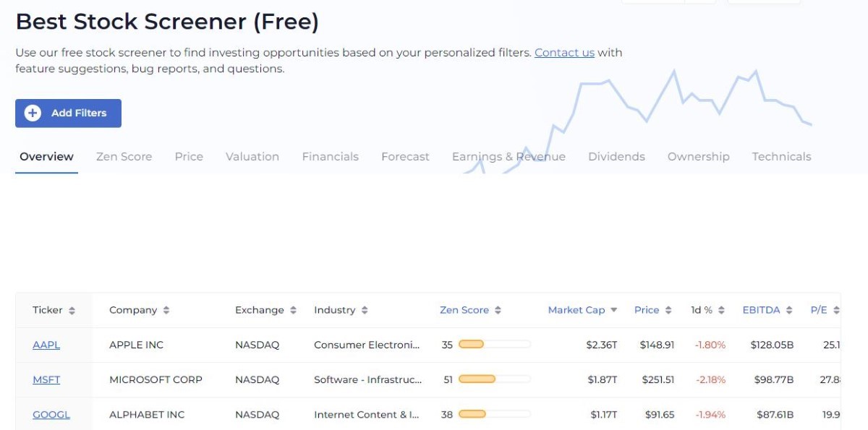This screenshot has height=430, width=868.
Task: Switch to the Dividends tab
Action: (x=616, y=157)
